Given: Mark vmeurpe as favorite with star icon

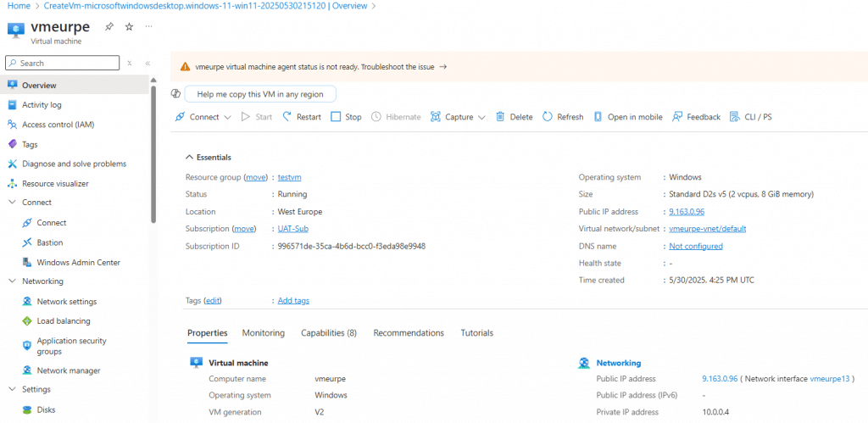Looking at the screenshot, I should [x=129, y=27].
